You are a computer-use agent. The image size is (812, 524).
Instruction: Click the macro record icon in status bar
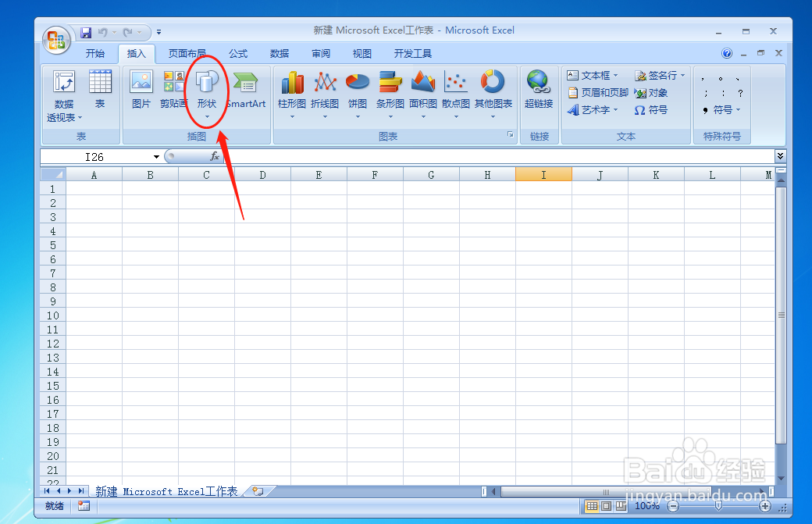[x=84, y=506]
